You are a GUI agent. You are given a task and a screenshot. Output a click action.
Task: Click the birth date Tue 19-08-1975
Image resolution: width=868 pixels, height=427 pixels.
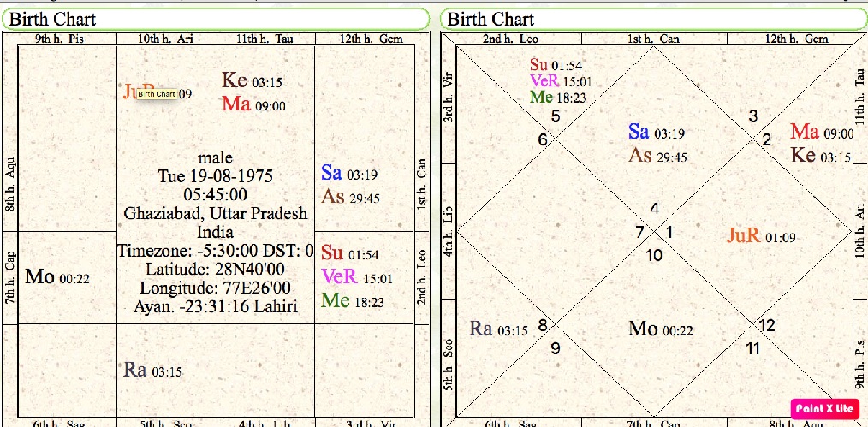coord(215,176)
